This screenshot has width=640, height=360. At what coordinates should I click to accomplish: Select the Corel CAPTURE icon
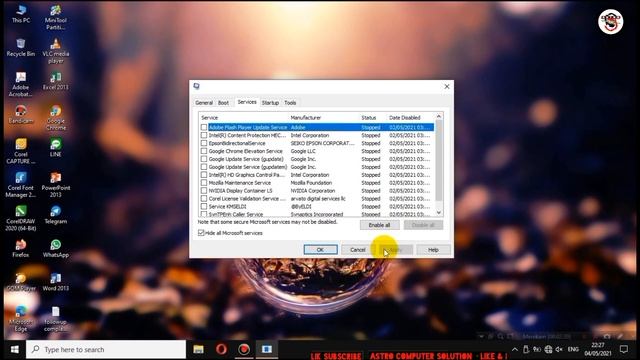pyautogui.click(x=21, y=151)
